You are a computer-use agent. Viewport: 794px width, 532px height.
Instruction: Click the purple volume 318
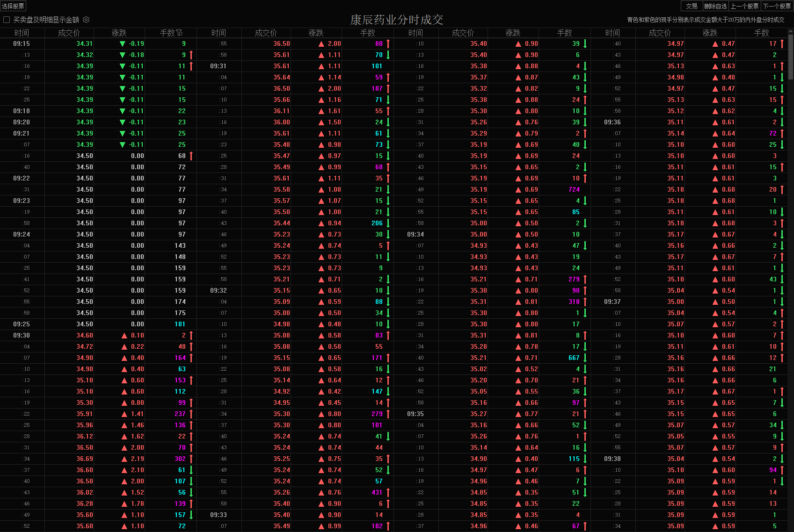click(574, 302)
